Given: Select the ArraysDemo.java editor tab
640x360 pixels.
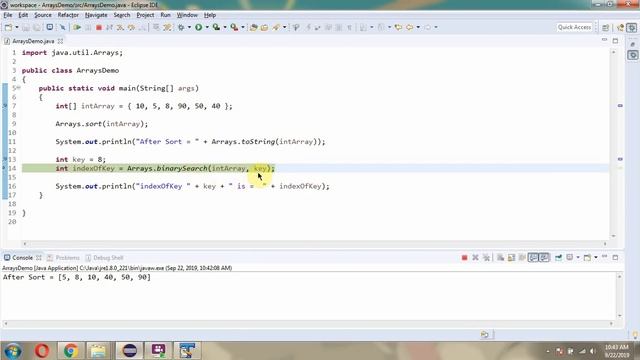Looking at the screenshot, I should (x=33, y=41).
